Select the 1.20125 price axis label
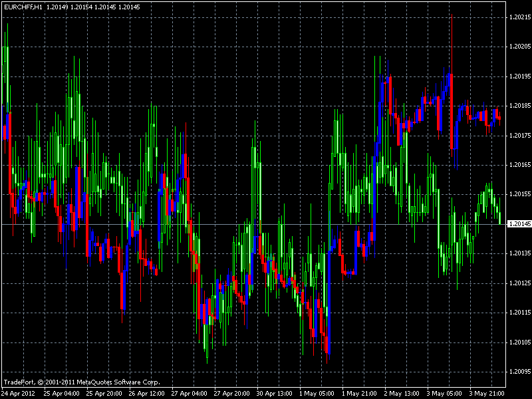This screenshot has height=399, width=532. point(520,283)
